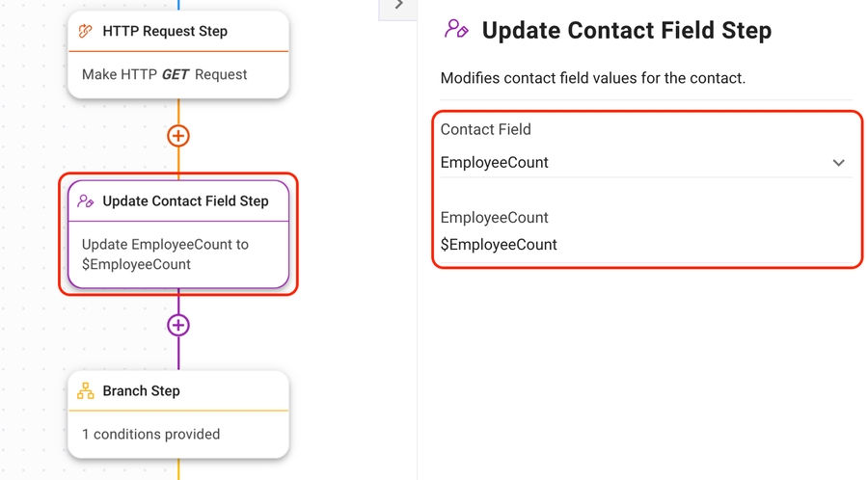Add a step using the purple plus button
The height and width of the screenshot is (480, 868).
178,325
